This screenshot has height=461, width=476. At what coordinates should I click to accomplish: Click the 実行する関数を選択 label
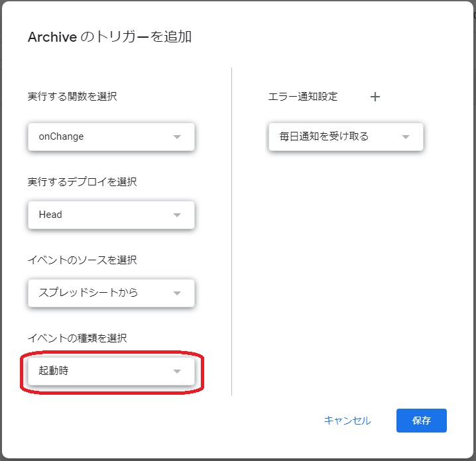point(72,97)
